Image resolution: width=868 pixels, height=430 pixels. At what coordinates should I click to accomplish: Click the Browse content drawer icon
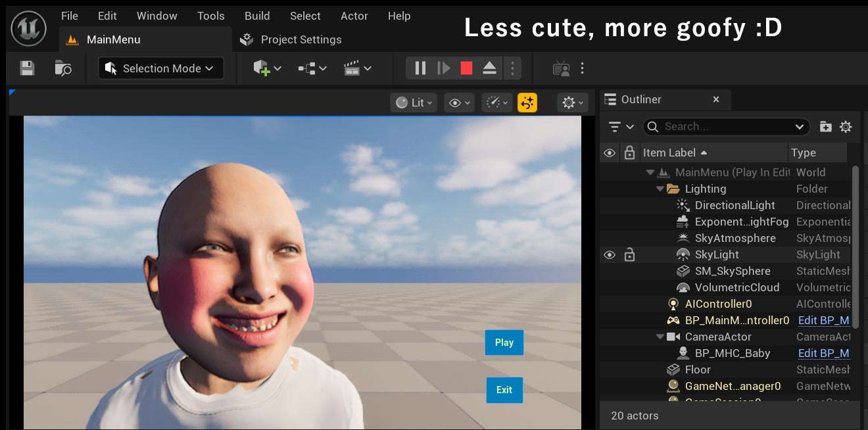coord(63,68)
